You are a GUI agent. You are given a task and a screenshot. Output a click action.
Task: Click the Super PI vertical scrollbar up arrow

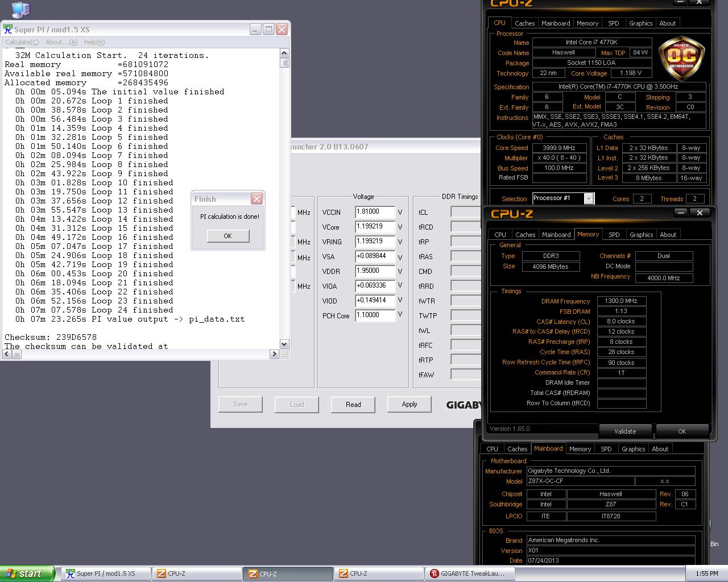coord(284,53)
